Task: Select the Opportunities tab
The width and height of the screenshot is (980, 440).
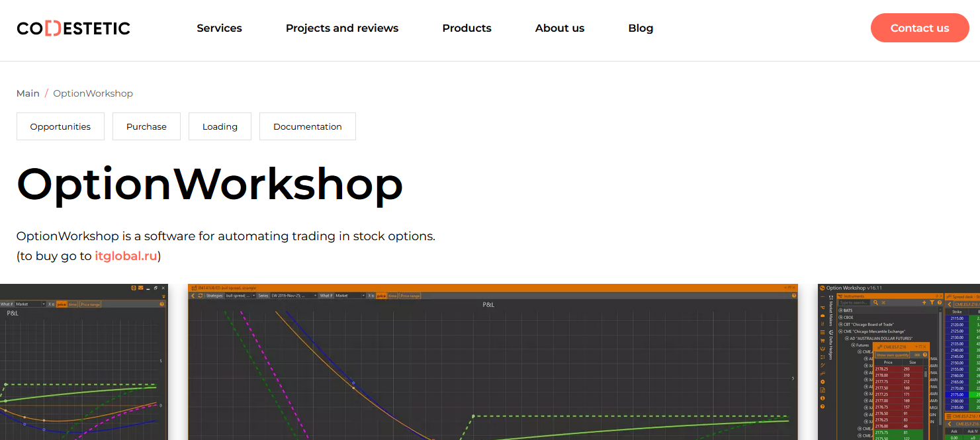Action: click(60, 126)
